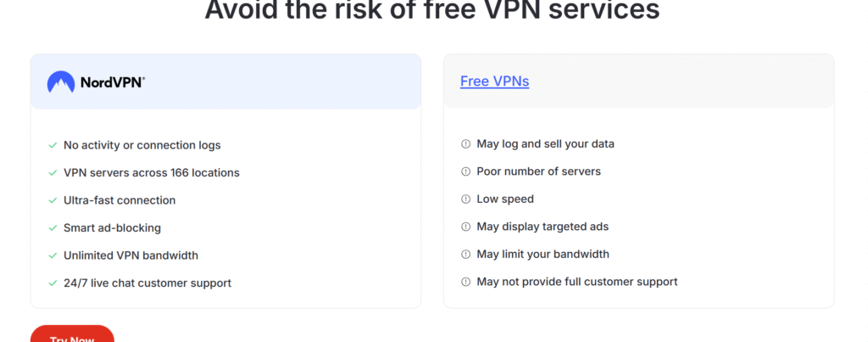Click the NordVPN mountain logo icon
The height and width of the screenshot is (342, 868).
pyautogui.click(x=60, y=81)
